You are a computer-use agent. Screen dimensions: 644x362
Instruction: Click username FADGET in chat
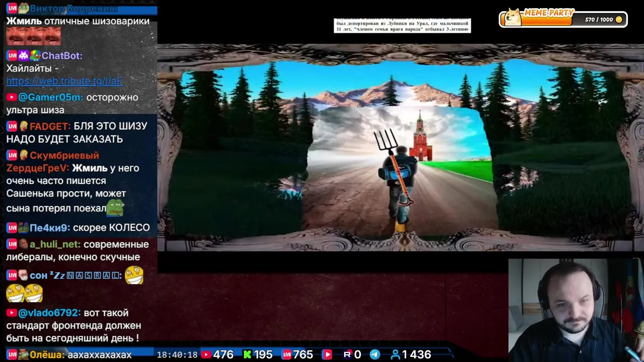coord(50,127)
